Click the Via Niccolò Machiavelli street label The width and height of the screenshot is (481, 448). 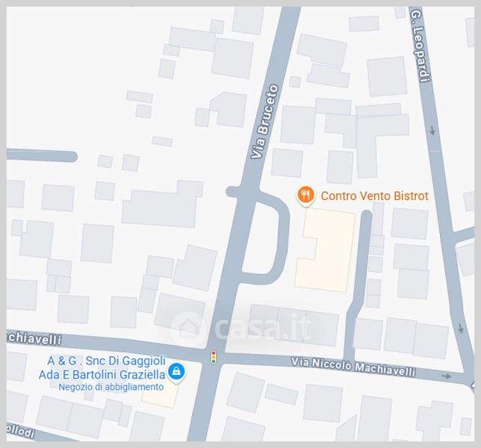353,367
